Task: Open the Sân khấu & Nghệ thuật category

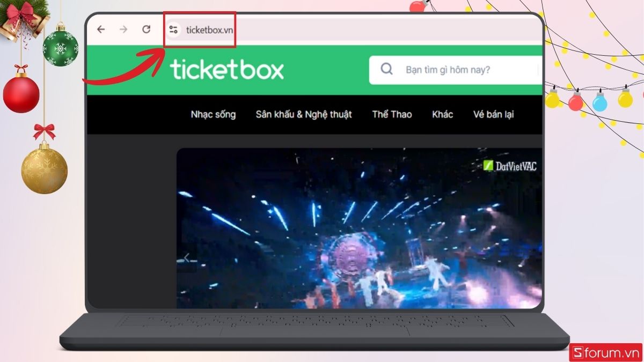Action: tap(304, 114)
